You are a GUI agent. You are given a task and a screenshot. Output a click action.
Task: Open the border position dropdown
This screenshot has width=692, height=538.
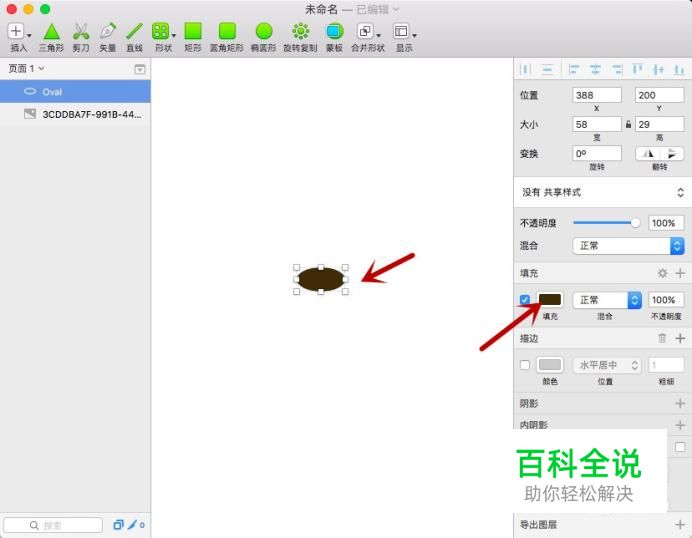(607, 365)
